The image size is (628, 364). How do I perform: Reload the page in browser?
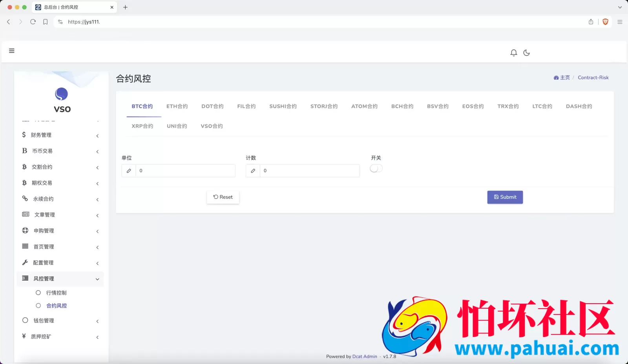[33, 22]
